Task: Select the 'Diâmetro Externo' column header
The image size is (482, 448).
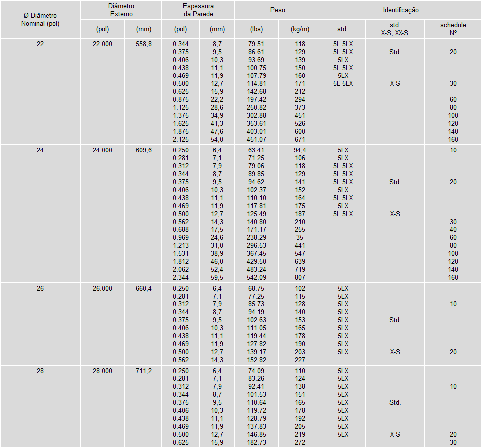Action: 121,10
